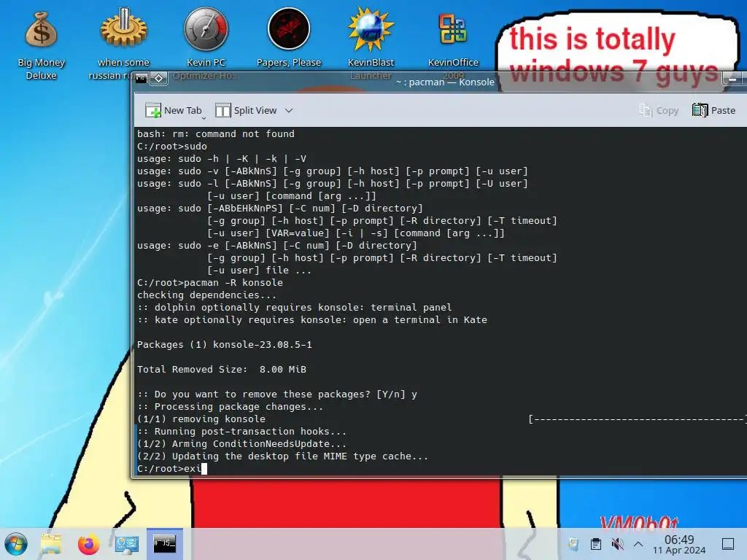This screenshot has width=747, height=560.
Task: Click the 'C:/root>pacman -R konsole' command line
Action: pyautogui.click(x=210, y=283)
